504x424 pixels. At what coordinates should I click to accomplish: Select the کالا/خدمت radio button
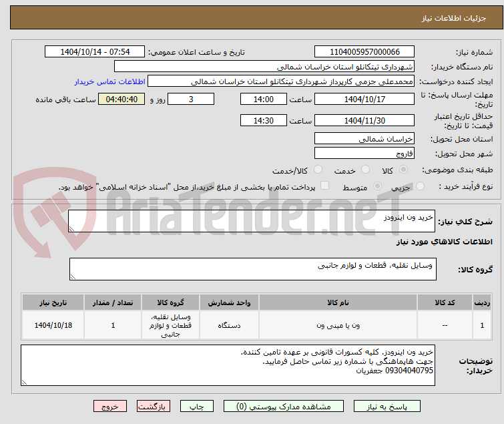(318, 169)
